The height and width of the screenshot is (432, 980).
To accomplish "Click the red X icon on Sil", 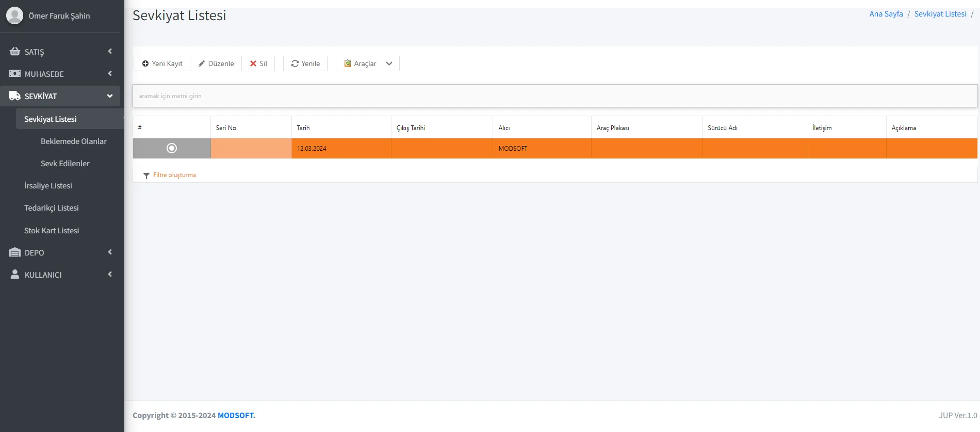I will [x=253, y=63].
